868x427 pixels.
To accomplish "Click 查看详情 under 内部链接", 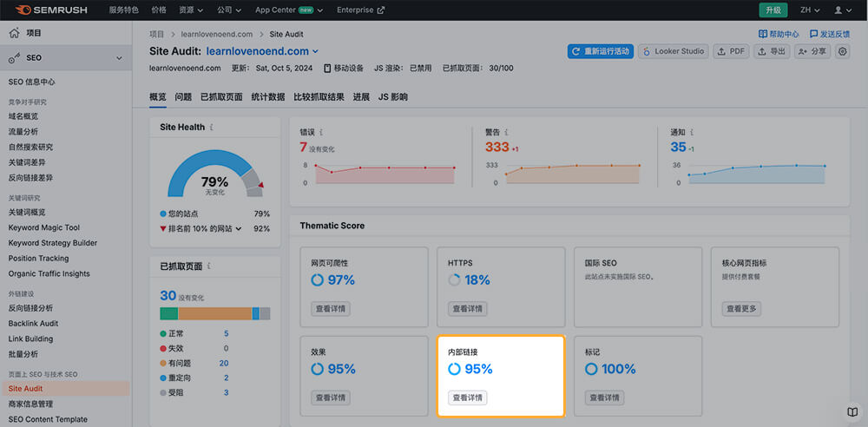I will tap(468, 397).
